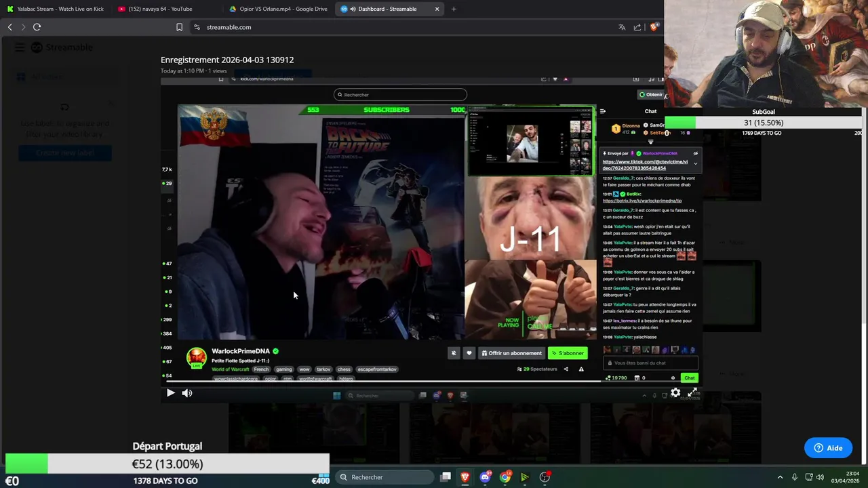Open the botrix.live link in chat

[x=642, y=201]
